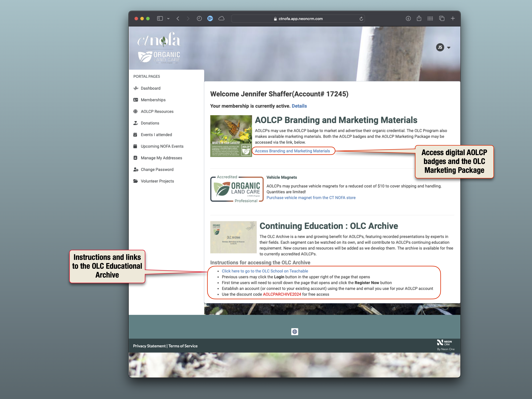Open Volunteer Projects page
The width and height of the screenshot is (532, 399).
[x=157, y=181]
